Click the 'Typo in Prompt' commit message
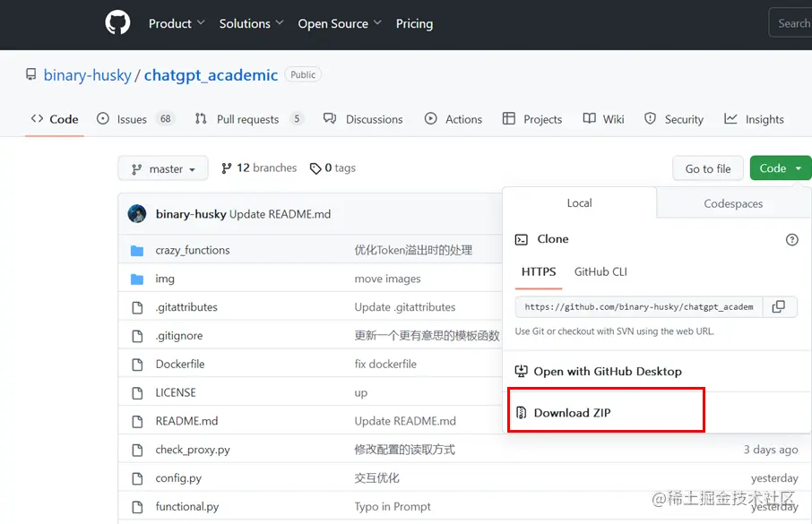Viewport: 812px width, 524px height. (x=393, y=506)
